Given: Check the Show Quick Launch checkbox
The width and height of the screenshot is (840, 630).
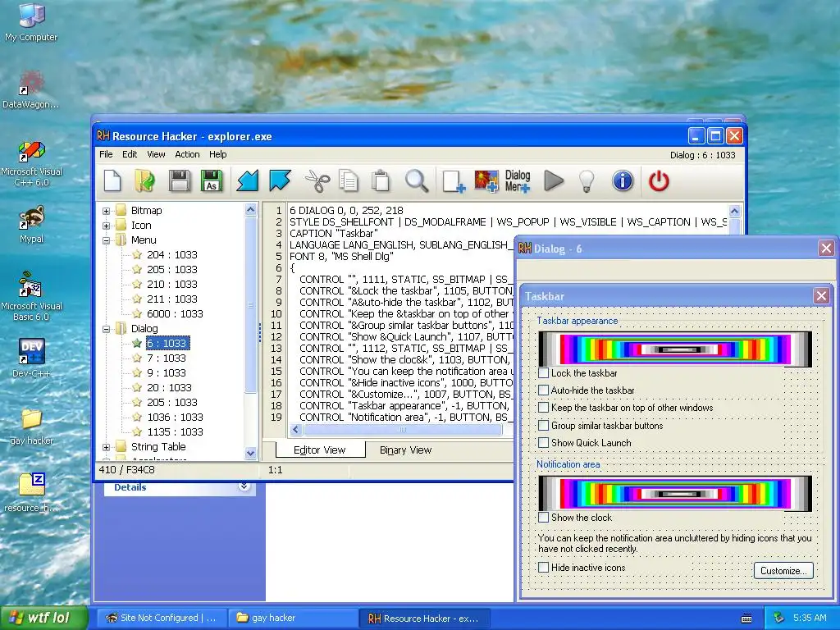Looking at the screenshot, I should (543, 442).
